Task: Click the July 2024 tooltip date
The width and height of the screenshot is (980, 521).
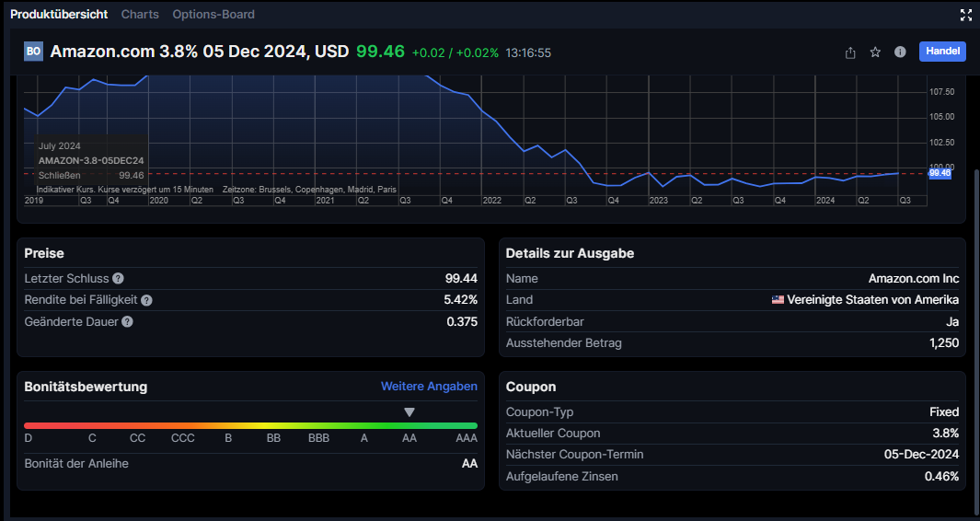Action: tap(60, 145)
